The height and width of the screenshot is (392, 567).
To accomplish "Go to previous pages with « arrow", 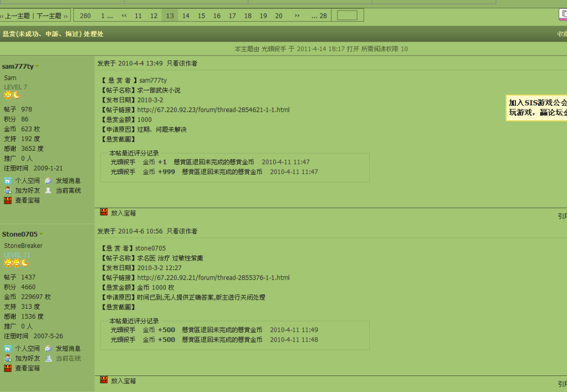I will 124,16.
